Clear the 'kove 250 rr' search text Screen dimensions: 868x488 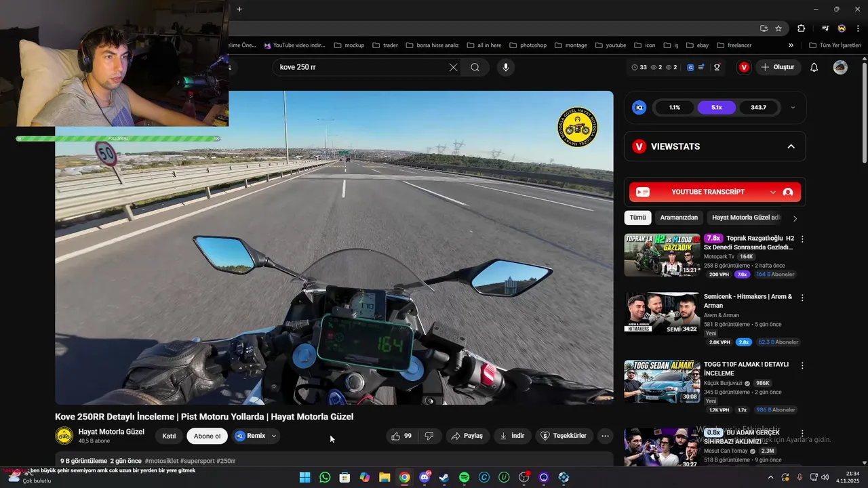[x=453, y=67]
